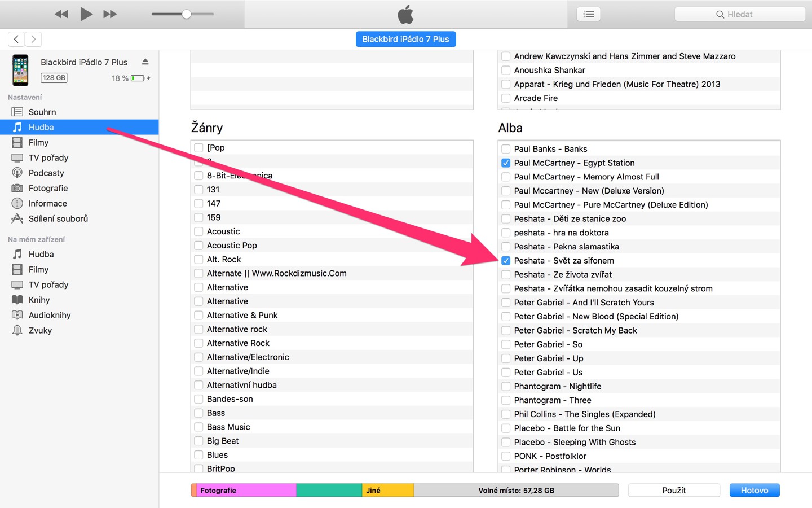812x508 pixels.
Task: Click the Filmy film icon under Na mém zařízení
Action: 17,269
